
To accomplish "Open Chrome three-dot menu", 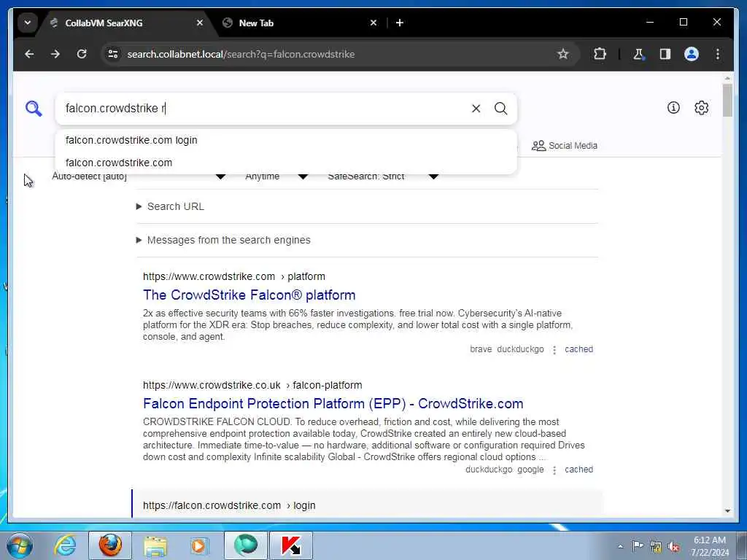I will pos(718,54).
